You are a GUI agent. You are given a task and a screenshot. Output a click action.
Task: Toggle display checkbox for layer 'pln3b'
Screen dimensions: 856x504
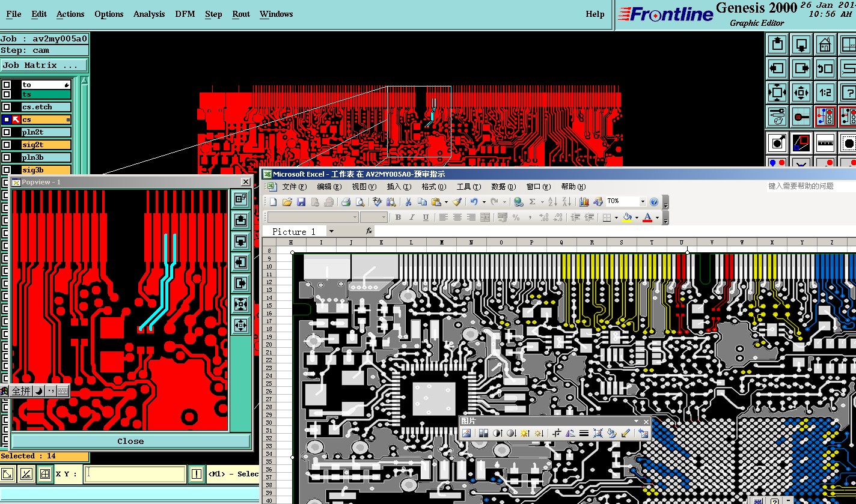click(x=7, y=157)
